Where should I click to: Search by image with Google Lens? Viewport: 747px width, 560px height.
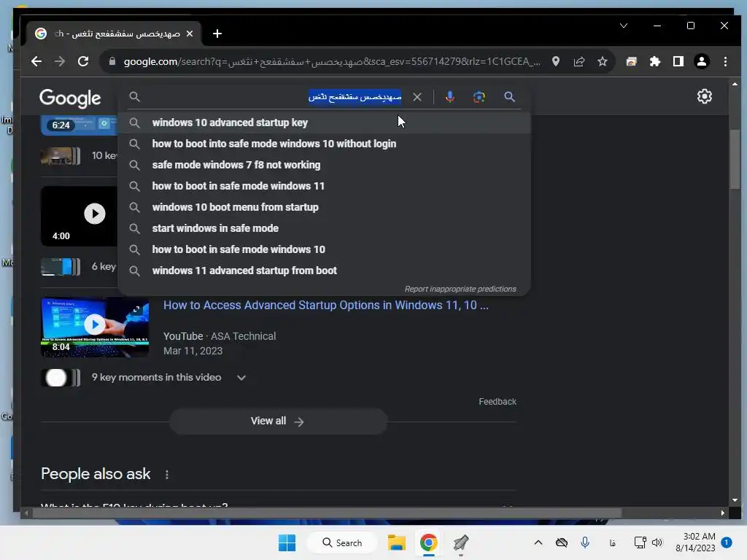pos(479,97)
